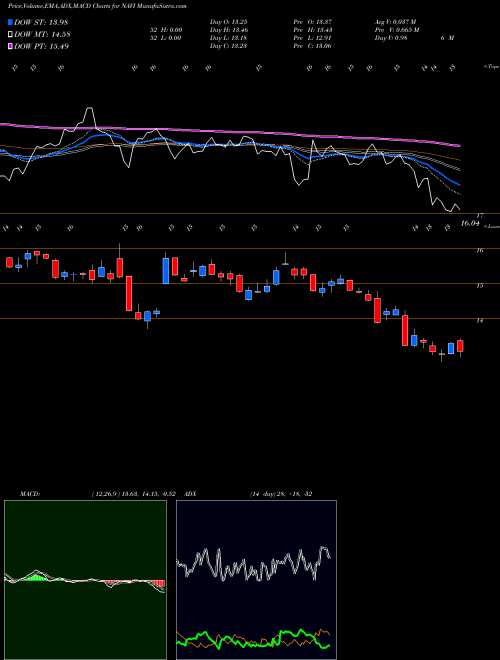Click the price axis label 17
This screenshot has height=660, width=500.
479,216
